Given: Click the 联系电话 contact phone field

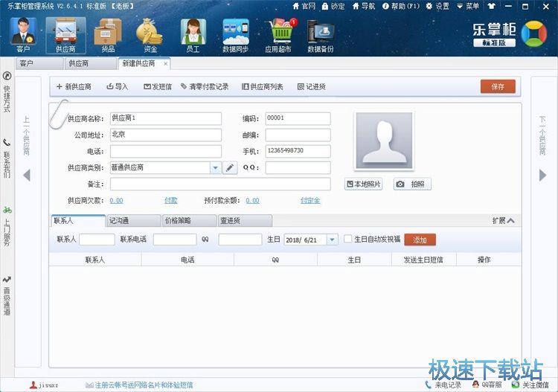Looking at the screenshot, I should click(x=175, y=240).
